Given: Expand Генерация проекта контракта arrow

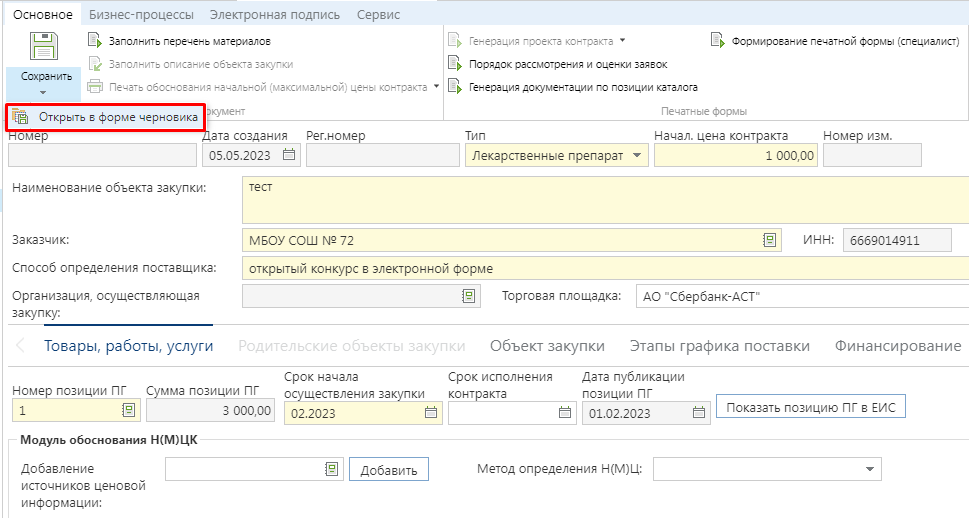Looking at the screenshot, I should point(622,41).
